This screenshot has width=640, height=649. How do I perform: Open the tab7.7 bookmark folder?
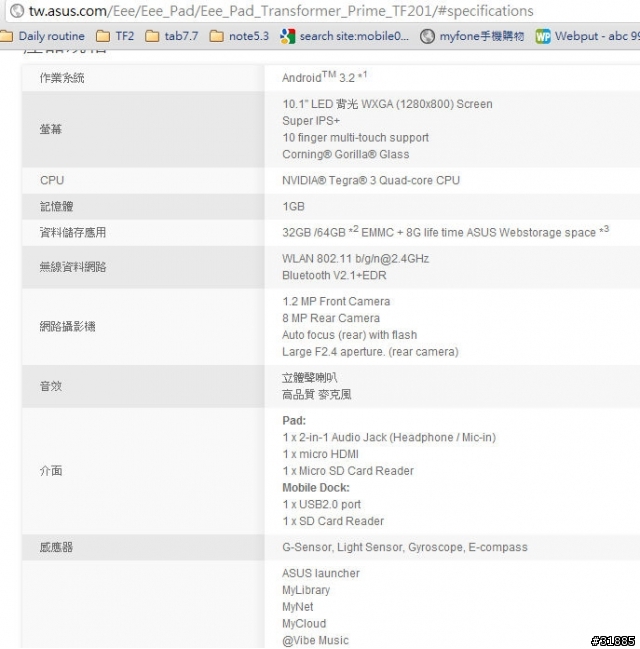[172, 36]
